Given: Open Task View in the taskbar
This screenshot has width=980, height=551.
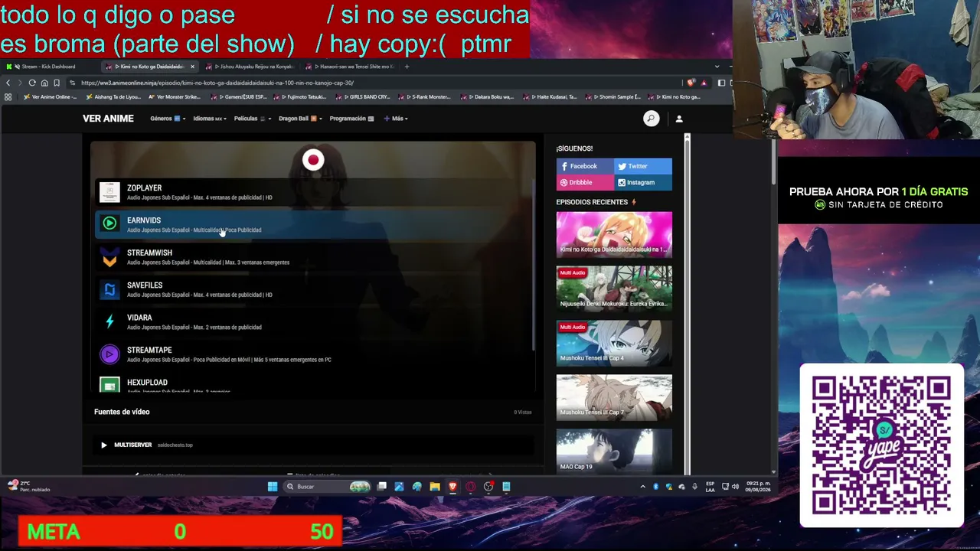Looking at the screenshot, I should 381,487.
